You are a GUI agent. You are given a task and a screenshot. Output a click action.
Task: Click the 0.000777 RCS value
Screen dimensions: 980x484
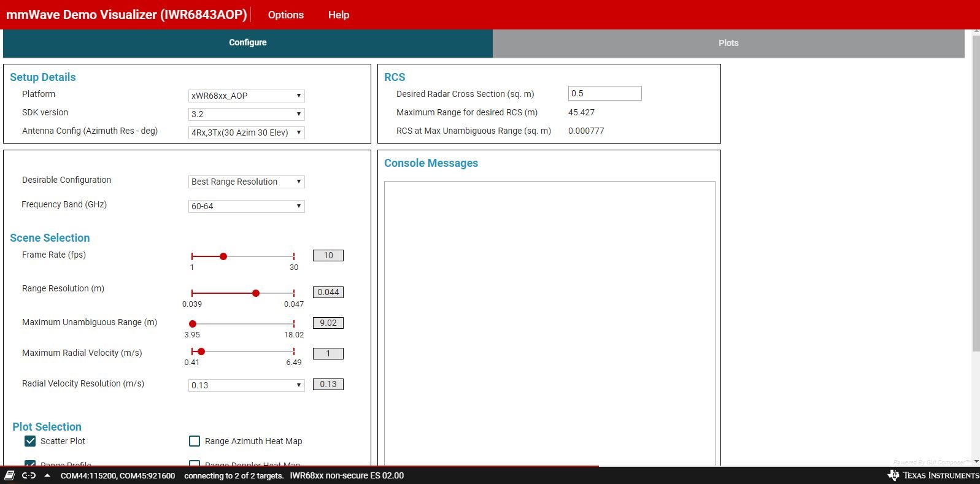586,131
